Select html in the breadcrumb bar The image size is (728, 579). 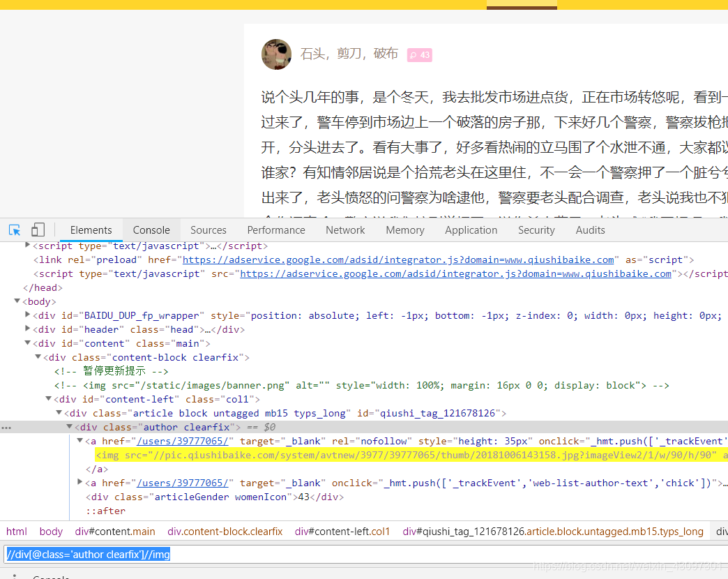[17, 531]
